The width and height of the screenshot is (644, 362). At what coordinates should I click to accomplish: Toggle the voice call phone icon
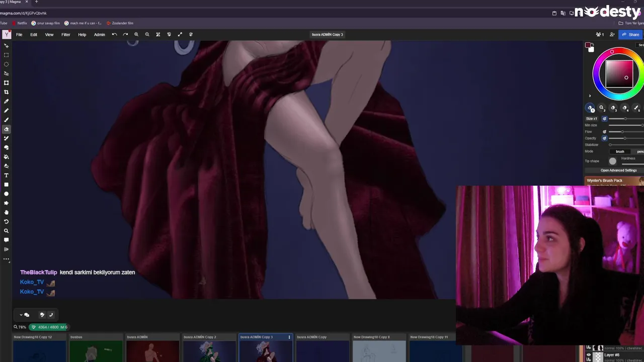coord(51,315)
